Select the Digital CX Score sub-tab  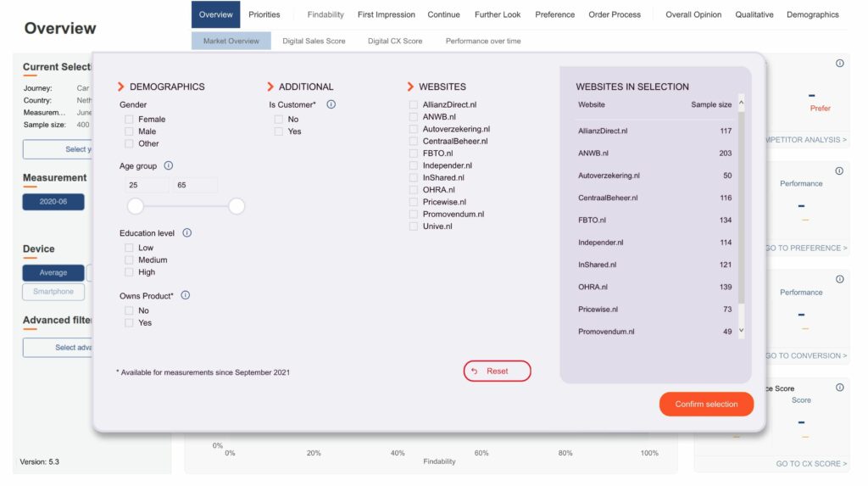click(x=395, y=41)
